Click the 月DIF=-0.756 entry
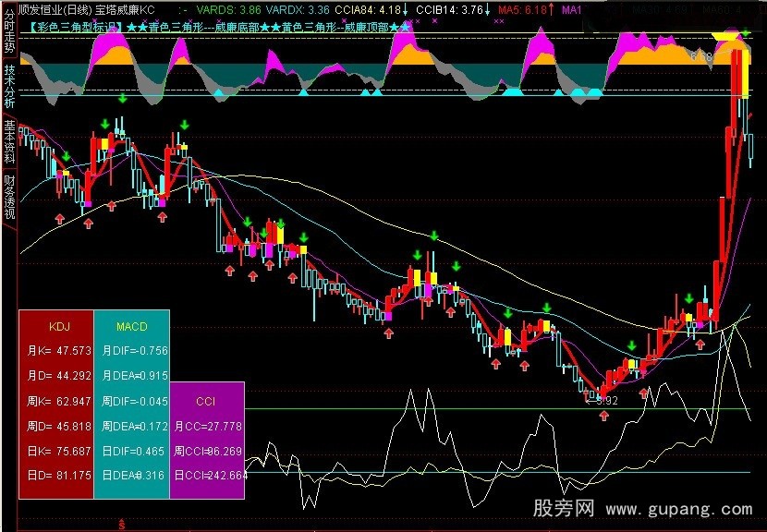Image resolution: width=767 pixels, height=532 pixels. 135,351
